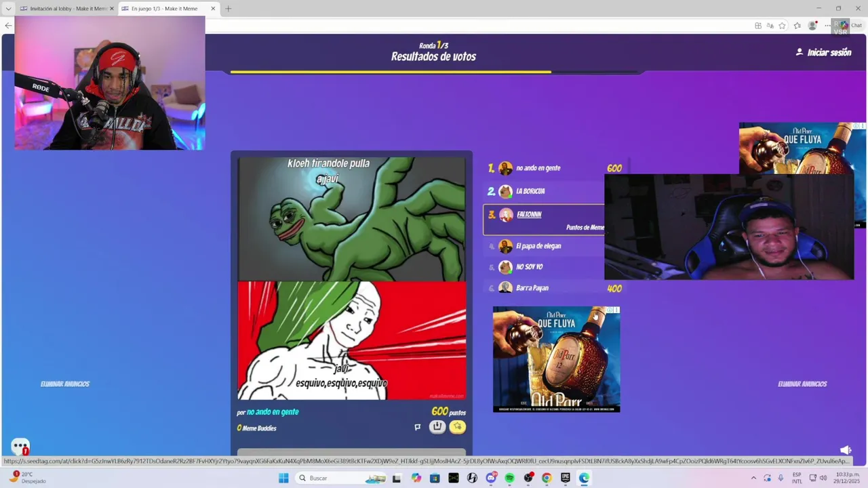Click the '0 Meme Buddies' label

(x=256, y=428)
